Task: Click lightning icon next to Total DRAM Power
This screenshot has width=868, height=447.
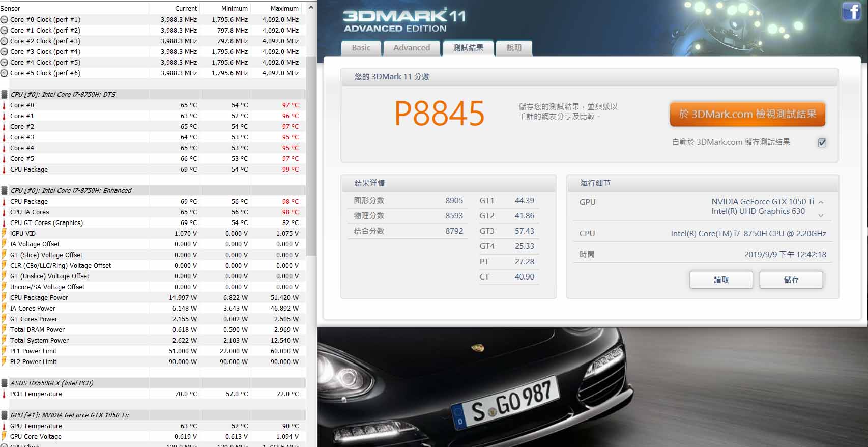Action: coord(4,330)
